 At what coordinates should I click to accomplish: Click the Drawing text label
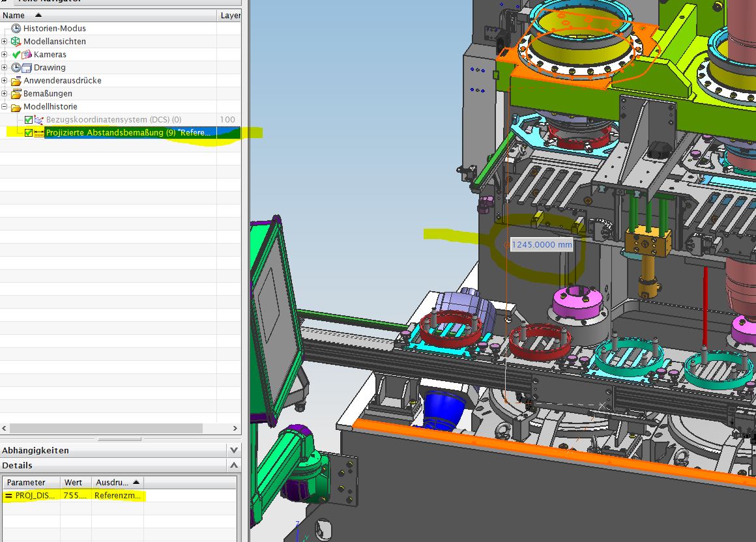[x=50, y=68]
